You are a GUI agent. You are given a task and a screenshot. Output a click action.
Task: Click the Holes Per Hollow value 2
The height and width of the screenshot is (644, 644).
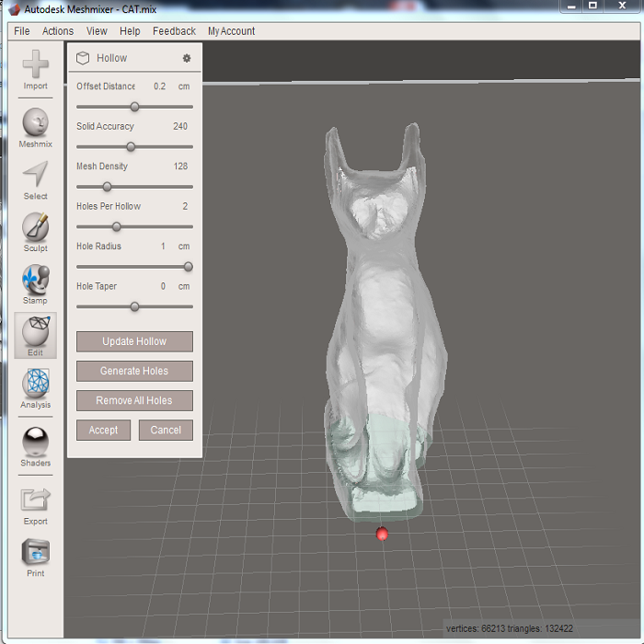(185, 206)
